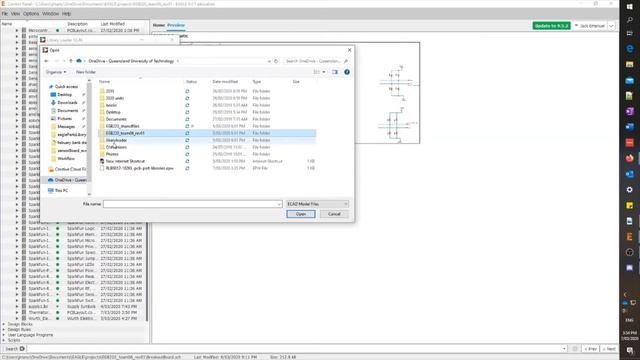The image size is (640, 360).
Task: Open Windows taskbar search
Action: click(629, 20)
